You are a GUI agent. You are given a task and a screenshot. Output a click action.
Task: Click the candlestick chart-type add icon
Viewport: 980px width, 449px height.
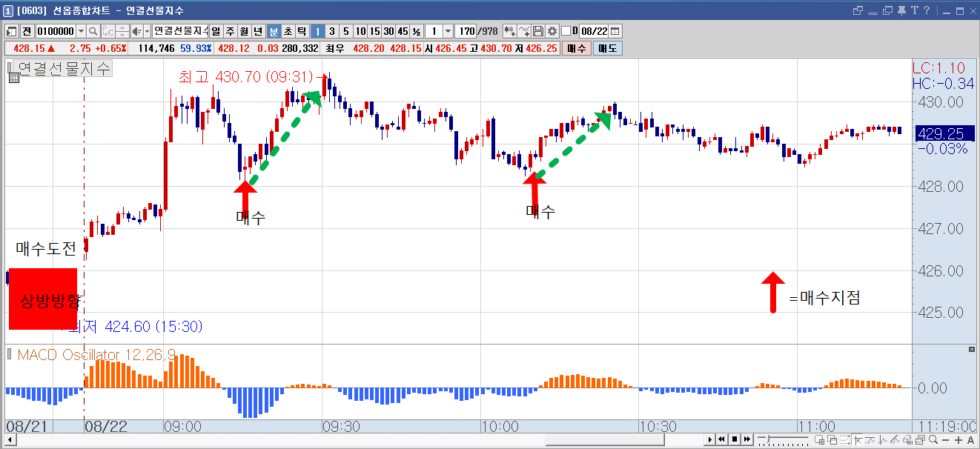(509, 31)
